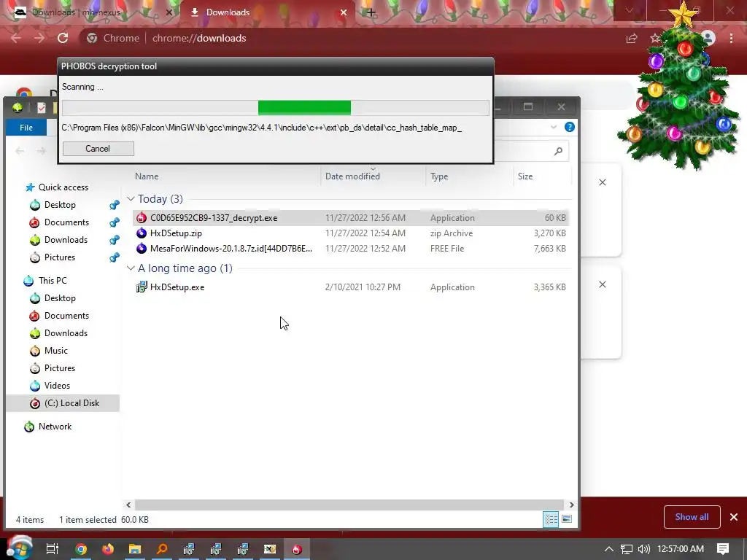The image size is (747, 560).
Task: Click right arrow of horizontal scrollbar
Action: tap(571, 505)
